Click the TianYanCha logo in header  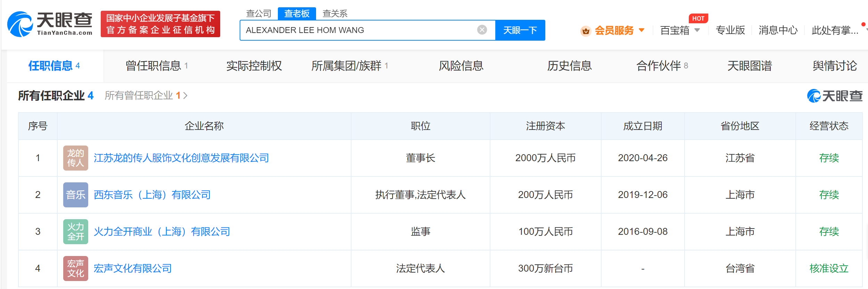coord(50,24)
